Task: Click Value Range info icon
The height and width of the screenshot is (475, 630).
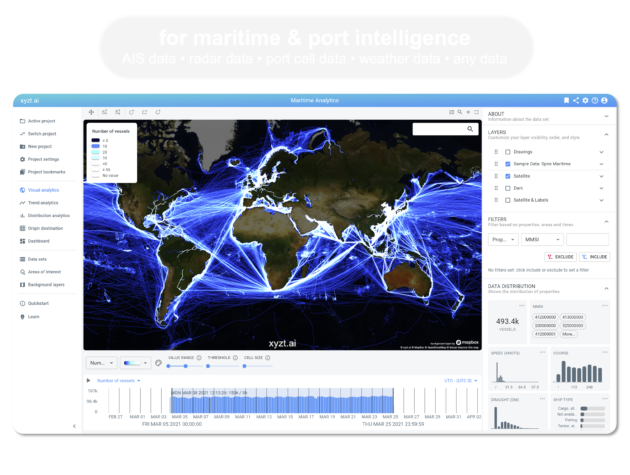Action: click(199, 358)
